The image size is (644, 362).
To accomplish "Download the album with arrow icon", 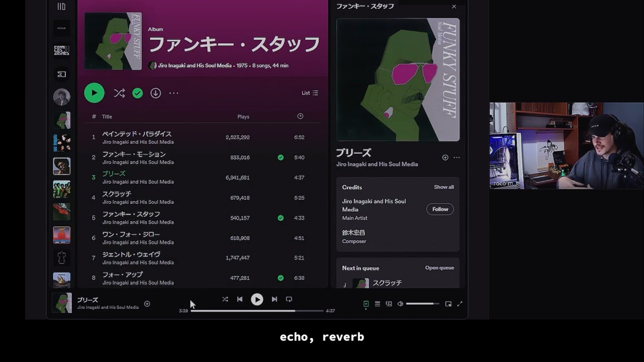I will point(155,93).
